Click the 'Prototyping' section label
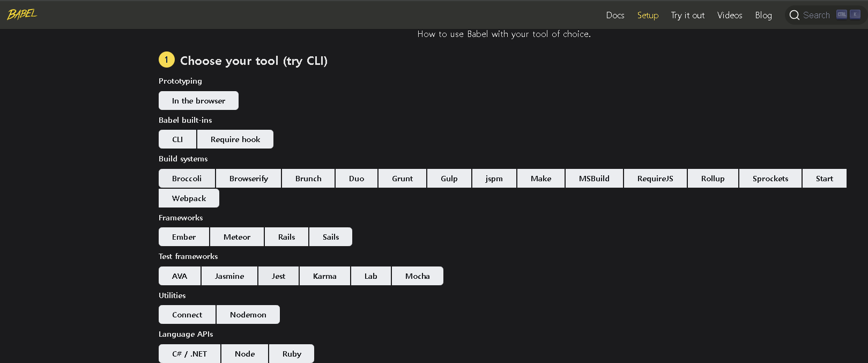 [x=180, y=81]
